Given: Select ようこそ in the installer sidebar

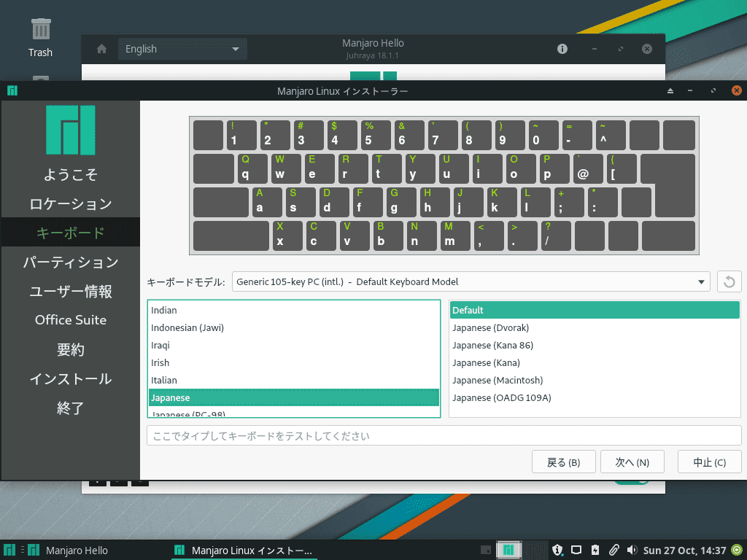Looking at the screenshot, I should (70, 174).
